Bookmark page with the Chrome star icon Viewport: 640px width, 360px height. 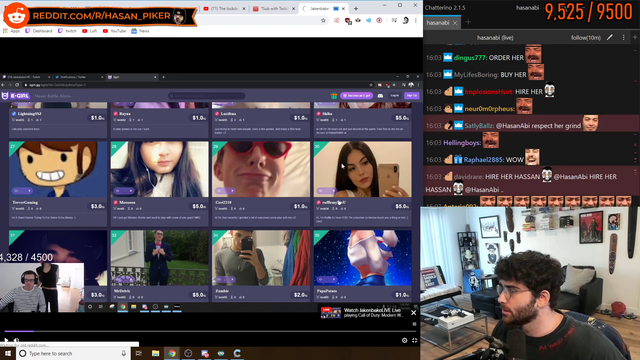click(323, 20)
